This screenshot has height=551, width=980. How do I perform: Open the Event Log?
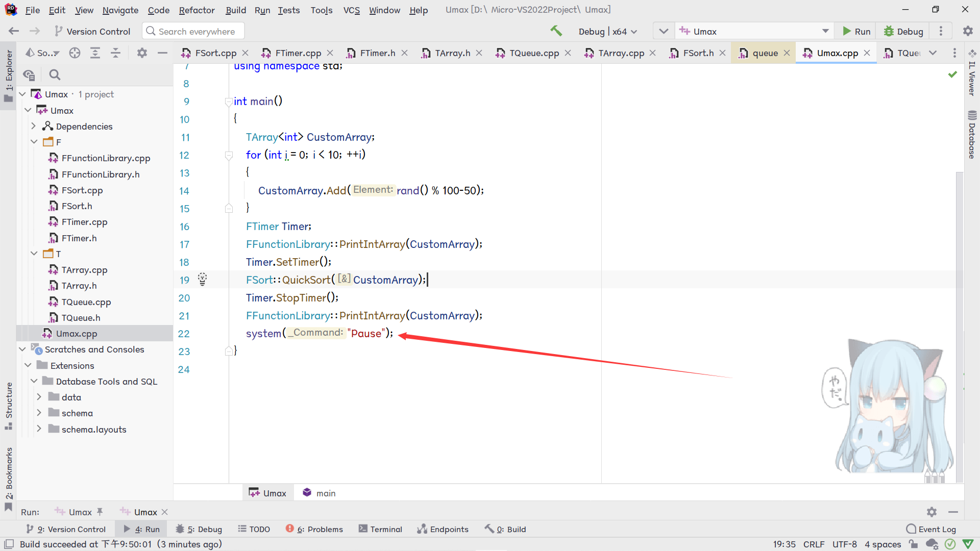931,529
